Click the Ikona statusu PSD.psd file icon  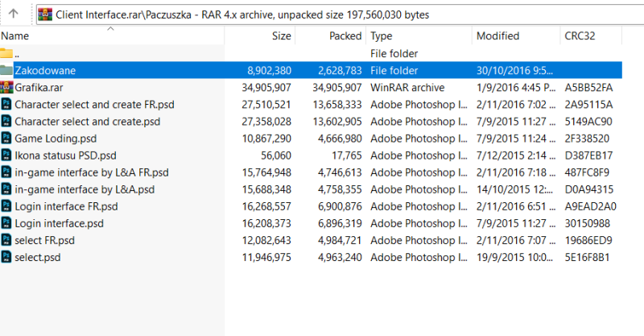tap(6, 156)
